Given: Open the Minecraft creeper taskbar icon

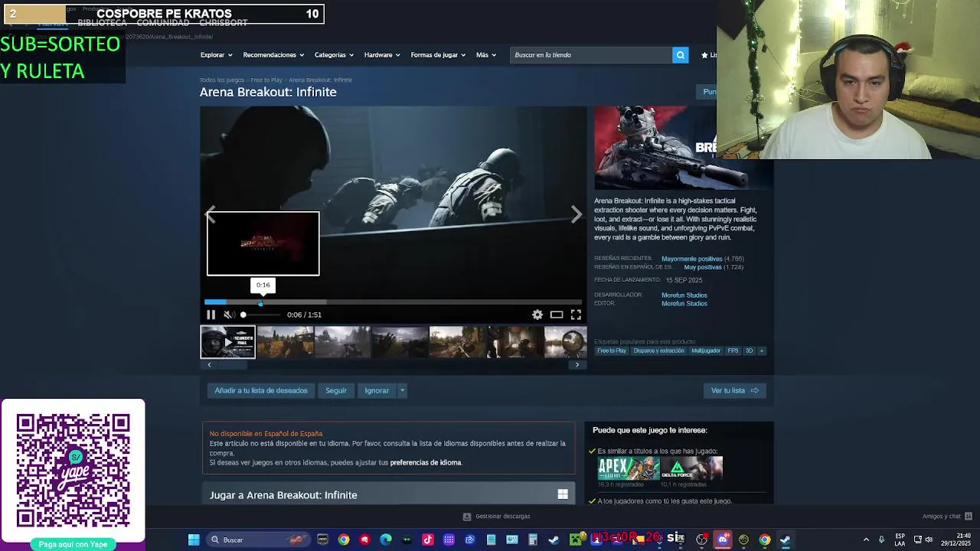Looking at the screenshot, I should 575,540.
